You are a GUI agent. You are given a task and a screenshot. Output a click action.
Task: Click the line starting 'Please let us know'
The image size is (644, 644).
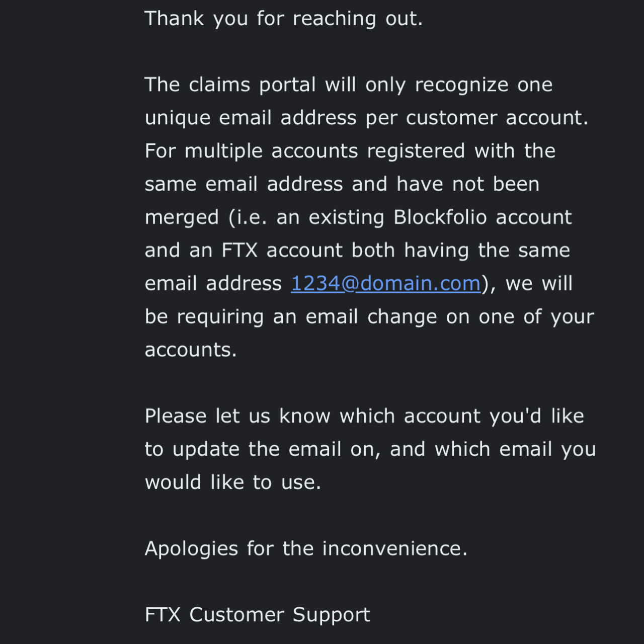point(365,416)
